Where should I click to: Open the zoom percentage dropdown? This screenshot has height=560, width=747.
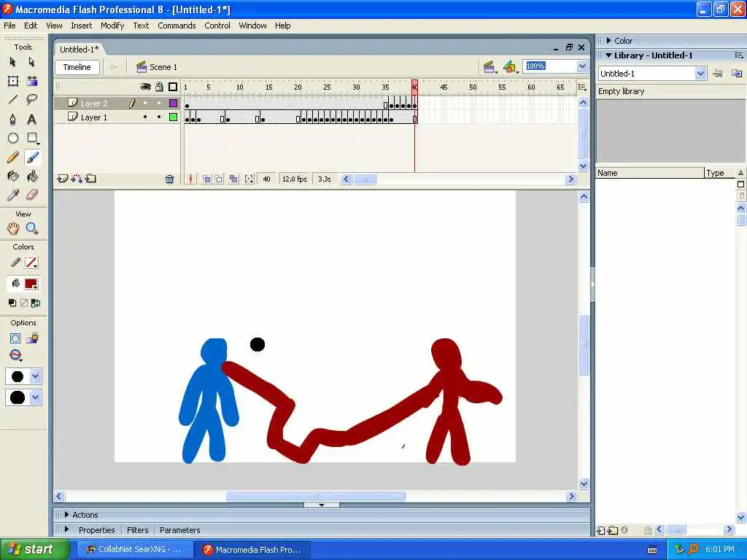[x=582, y=66]
